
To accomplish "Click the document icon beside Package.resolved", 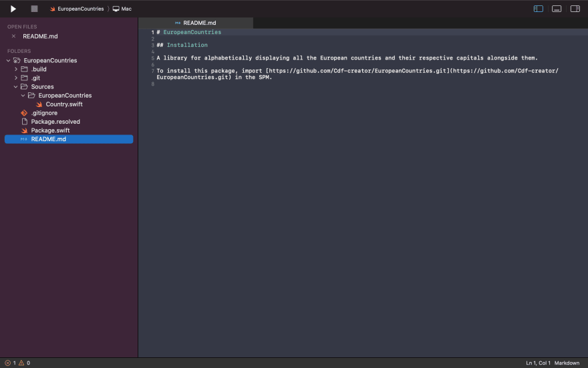I will click(x=24, y=122).
